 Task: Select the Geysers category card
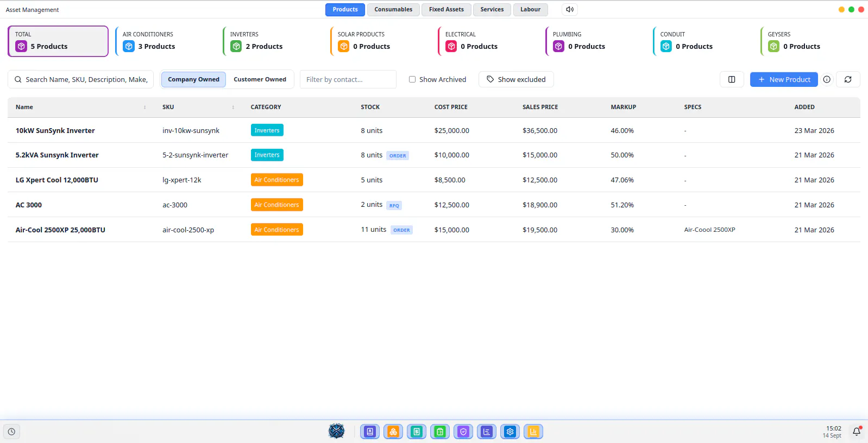[811, 41]
